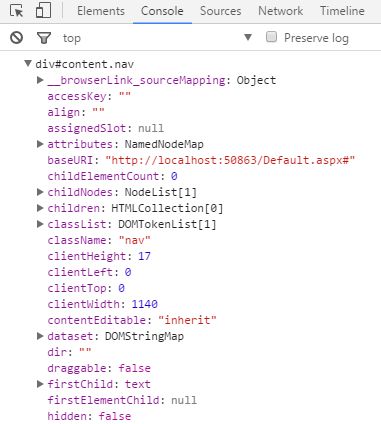381x424 pixels.
Task: Clear console with the ban icon
Action: pos(16,38)
